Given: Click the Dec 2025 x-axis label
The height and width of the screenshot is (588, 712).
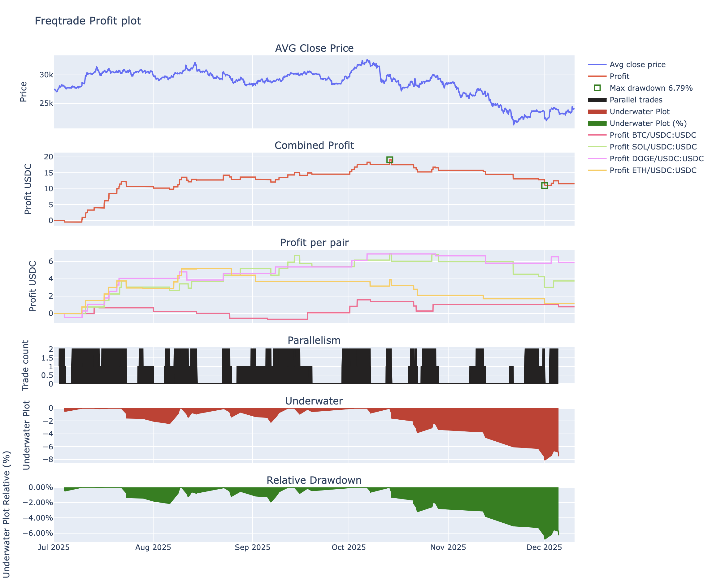Looking at the screenshot, I should 544,547.
